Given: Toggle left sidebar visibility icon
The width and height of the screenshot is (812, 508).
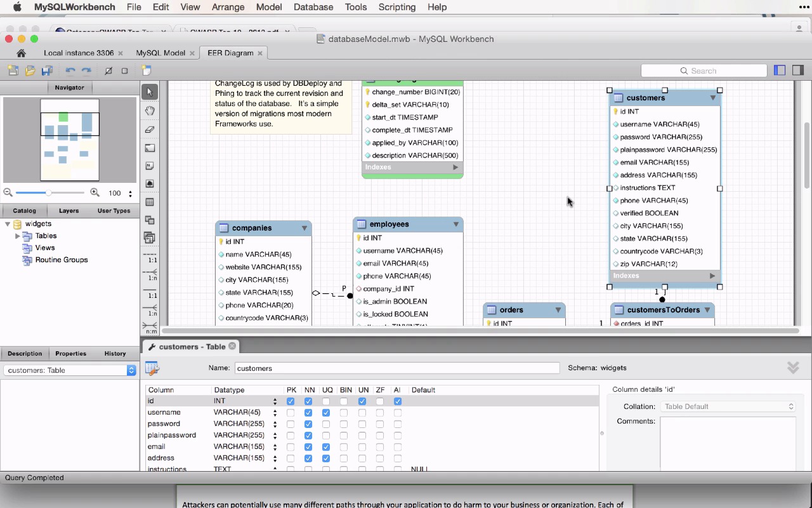Looking at the screenshot, I should (x=780, y=70).
